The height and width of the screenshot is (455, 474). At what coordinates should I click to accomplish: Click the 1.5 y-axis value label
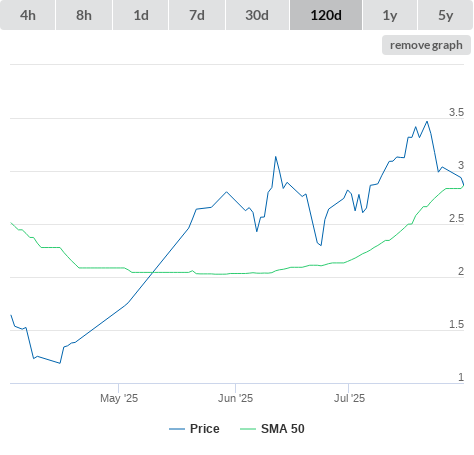456,324
